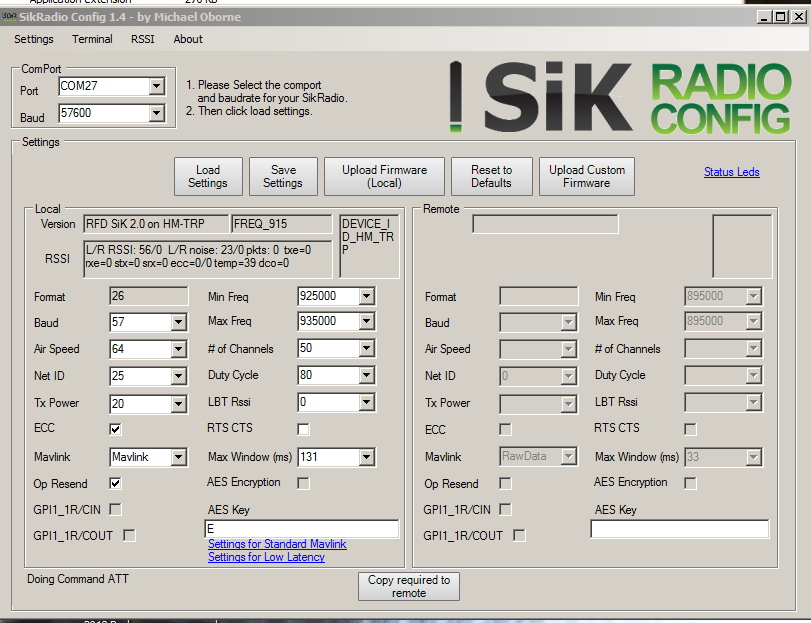Expand Local Air Speed dropdown

(178, 349)
